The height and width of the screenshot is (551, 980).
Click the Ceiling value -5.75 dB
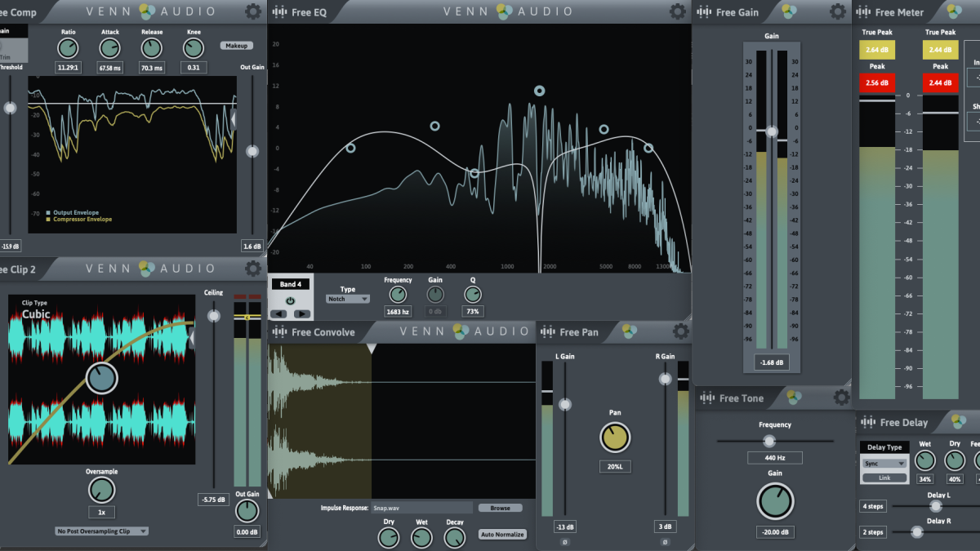[214, 499]
